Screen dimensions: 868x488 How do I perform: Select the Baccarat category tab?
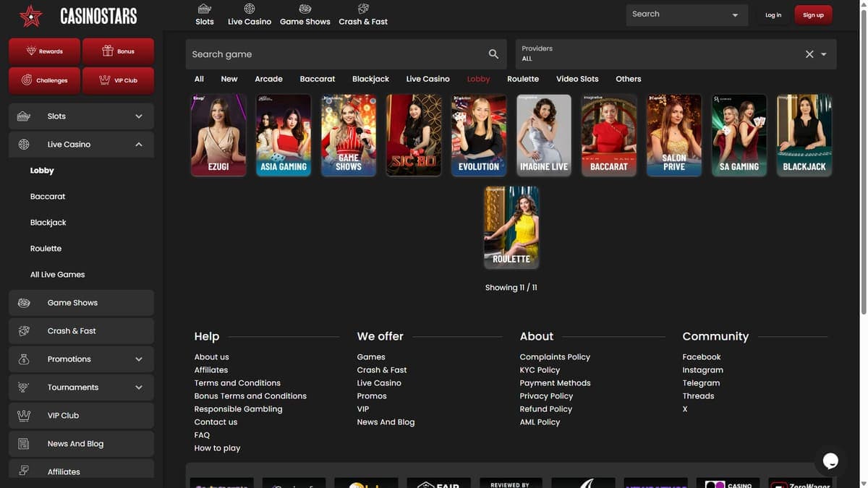(318, 79)
